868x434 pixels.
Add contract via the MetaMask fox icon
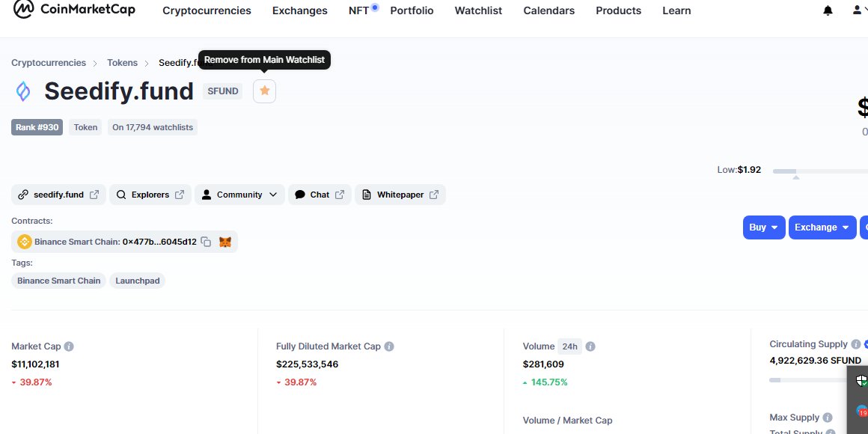pyautogui.click(x=224, y=242)
